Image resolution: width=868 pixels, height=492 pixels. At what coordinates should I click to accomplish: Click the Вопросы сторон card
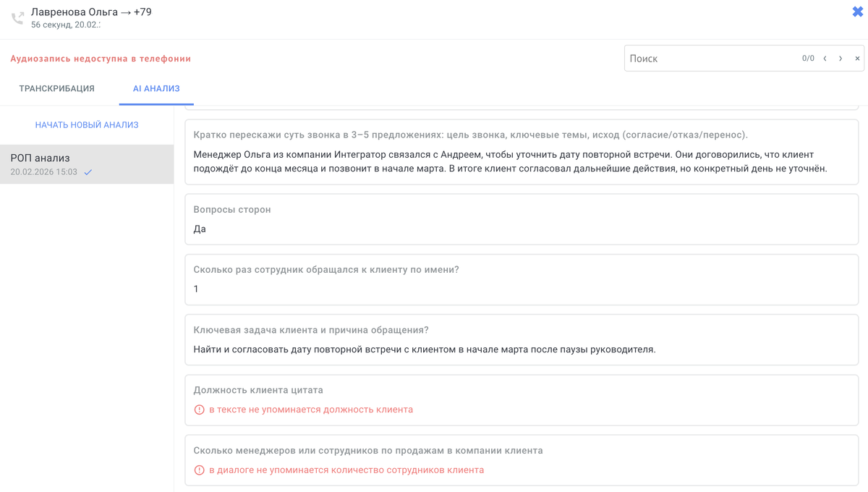click(521, 219)
